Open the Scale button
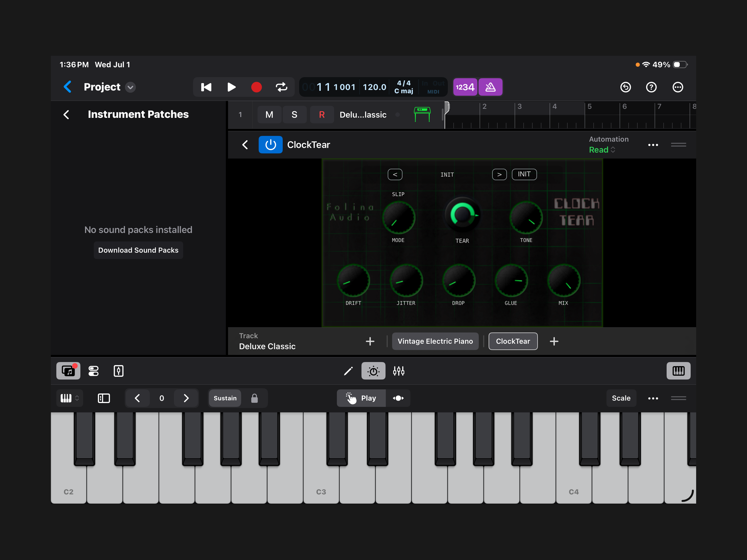The height and width of the screenshot is (560, 747). pyautogui.click(x=621, y=398)
